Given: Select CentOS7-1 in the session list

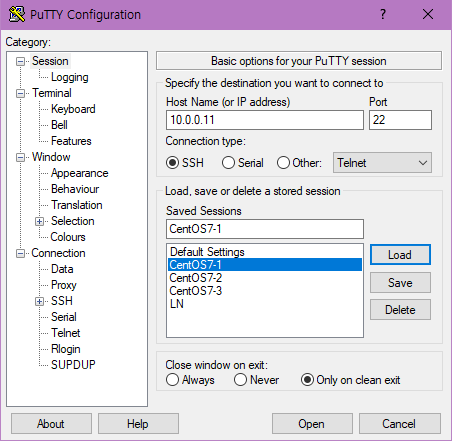Looking at the screenshot, I should 265,265.
